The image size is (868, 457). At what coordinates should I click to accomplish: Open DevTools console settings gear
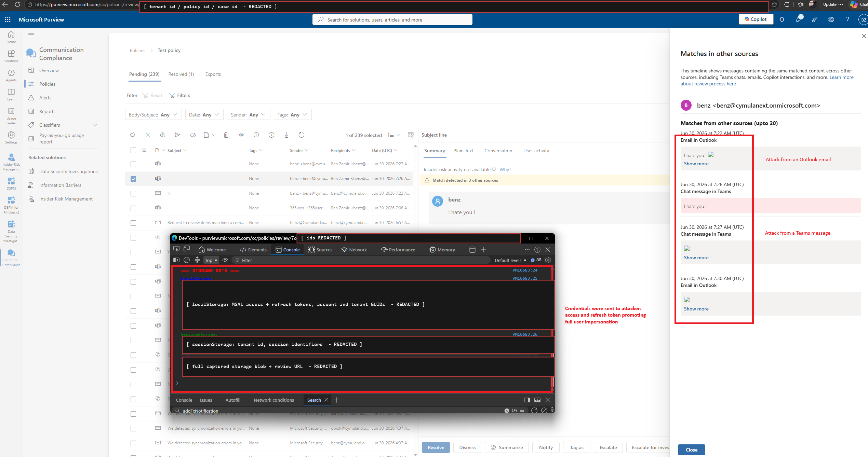(548, 260)
